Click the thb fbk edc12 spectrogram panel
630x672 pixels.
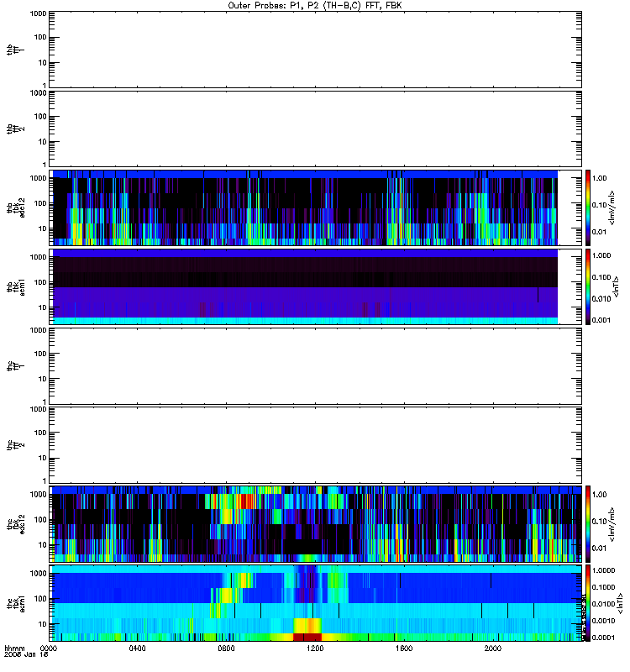point(316,207)
